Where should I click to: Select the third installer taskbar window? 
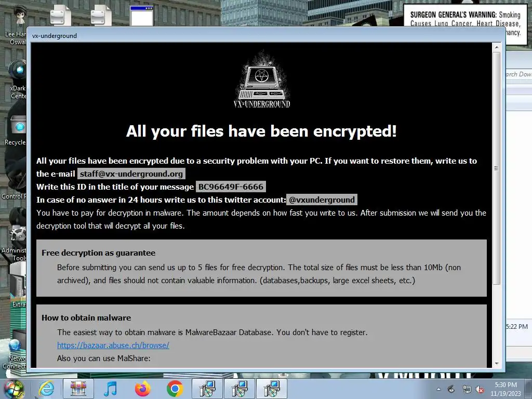pyautogui.click(x=272, y=389)
